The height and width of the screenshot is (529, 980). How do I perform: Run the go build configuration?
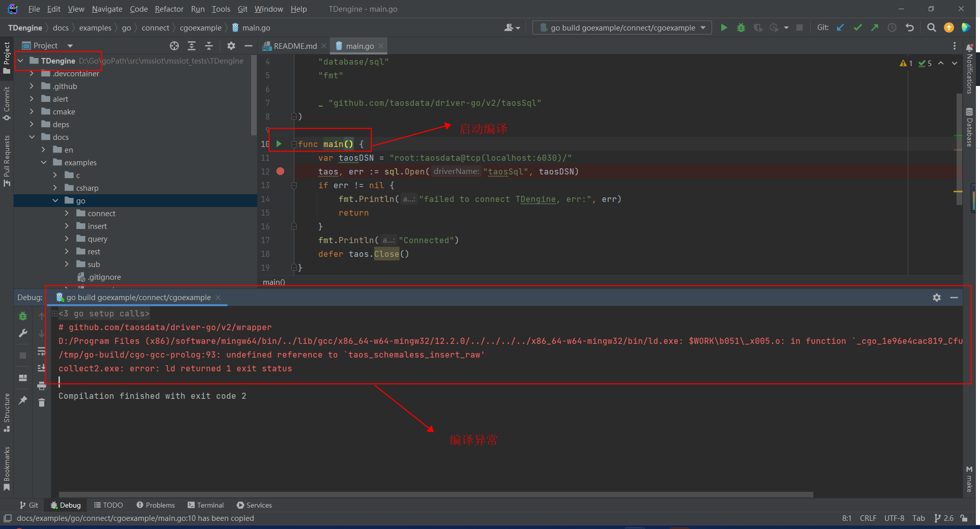click(x=724, y=27)
